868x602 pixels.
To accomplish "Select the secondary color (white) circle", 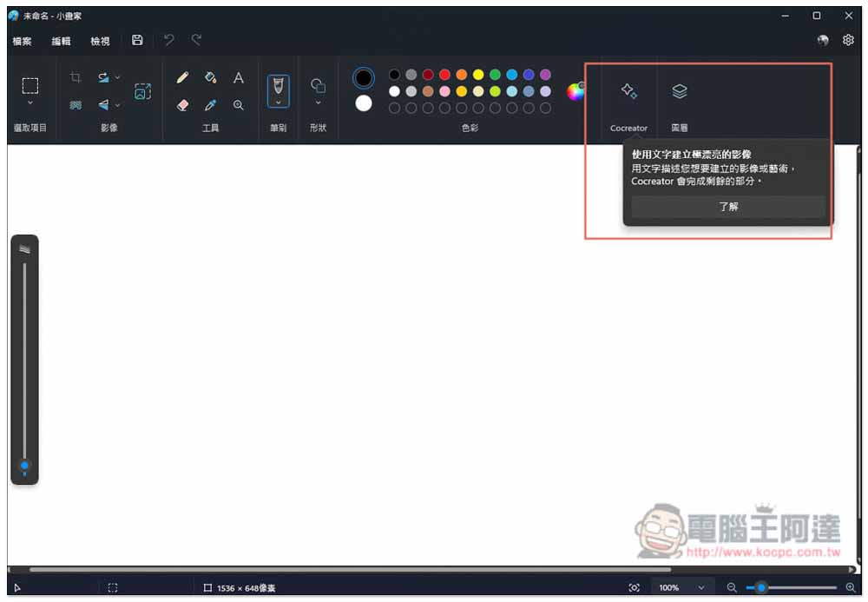I will pyautogui.click(x=364, y=103).
